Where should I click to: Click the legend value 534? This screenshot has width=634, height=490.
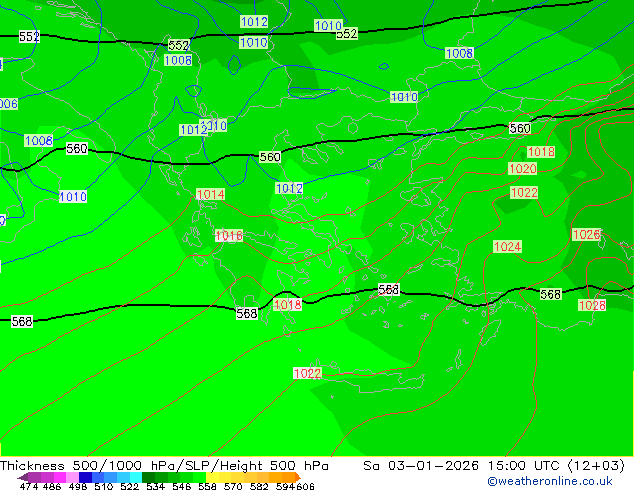156,486
